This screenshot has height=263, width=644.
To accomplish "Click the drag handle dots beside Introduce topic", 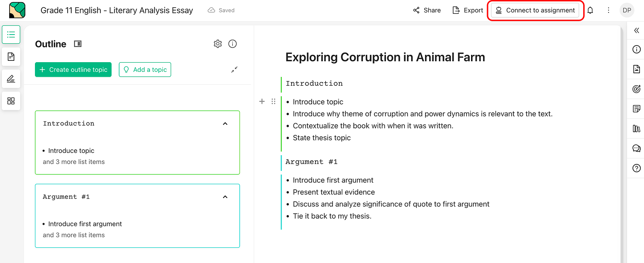I will pos(273,101).
